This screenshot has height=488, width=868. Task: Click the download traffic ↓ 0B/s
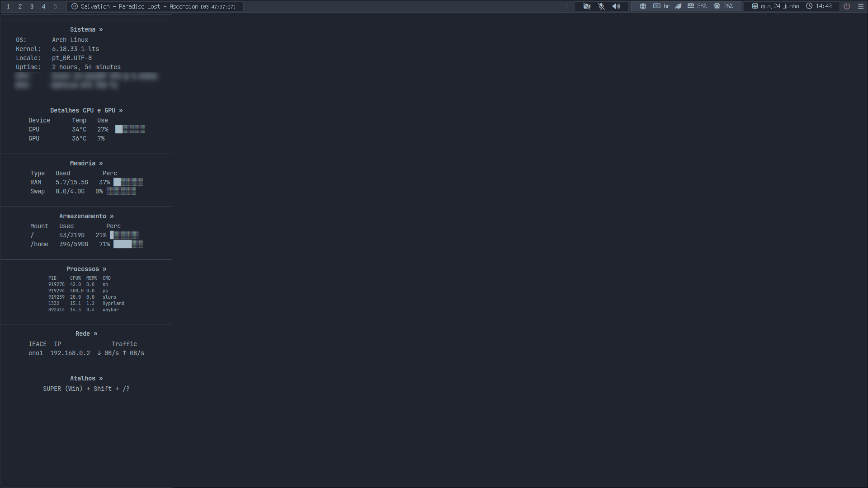[108, 353]
